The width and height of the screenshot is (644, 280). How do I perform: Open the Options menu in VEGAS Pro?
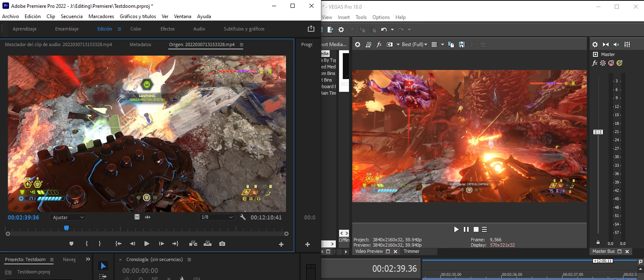point(381,17)
